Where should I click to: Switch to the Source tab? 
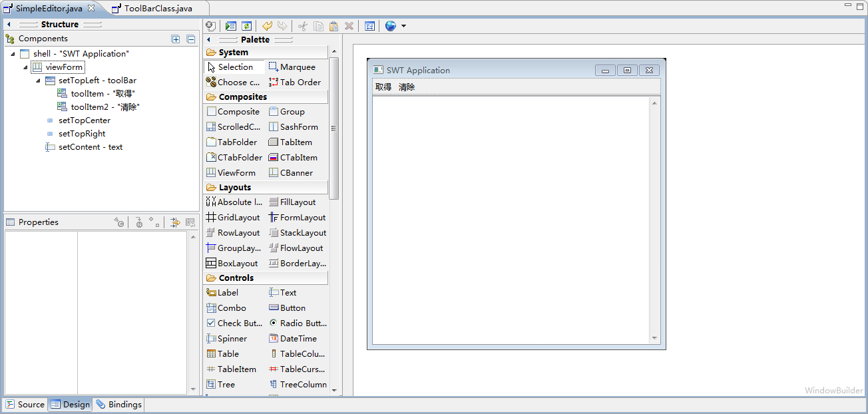click(25, 404)
